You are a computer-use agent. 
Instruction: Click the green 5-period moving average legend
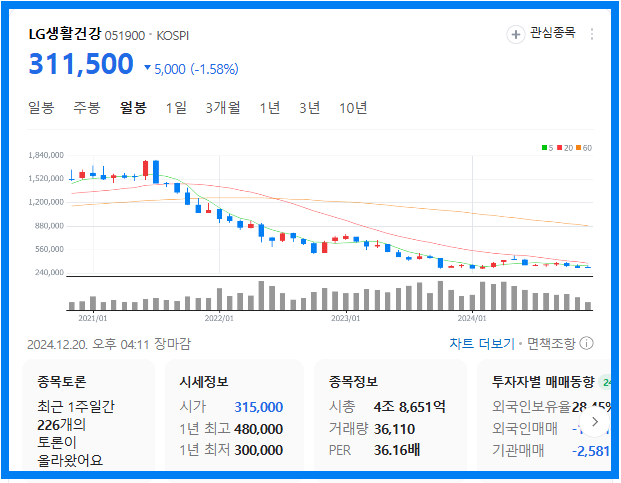click(x=547, y=148)
